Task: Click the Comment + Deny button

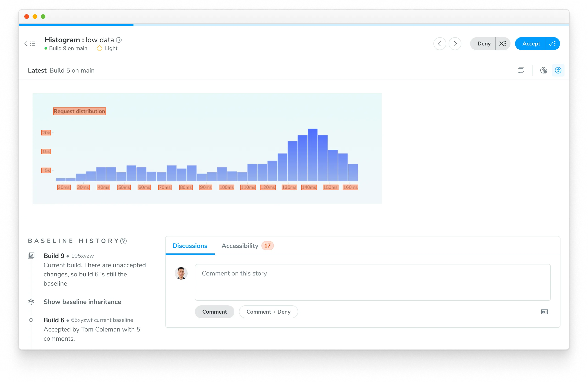Action: coord(268,312)
